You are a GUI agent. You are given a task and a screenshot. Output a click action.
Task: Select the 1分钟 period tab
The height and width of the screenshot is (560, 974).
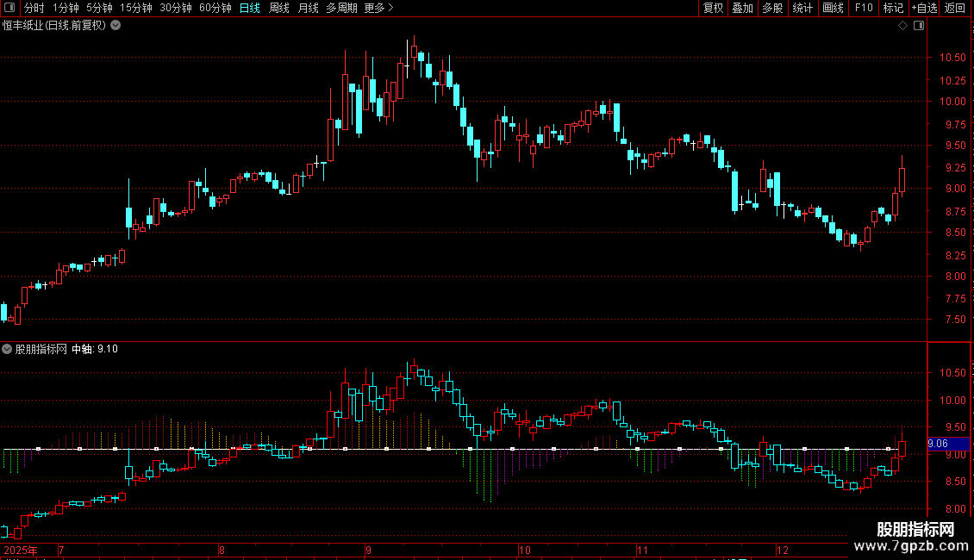point(66,8)
